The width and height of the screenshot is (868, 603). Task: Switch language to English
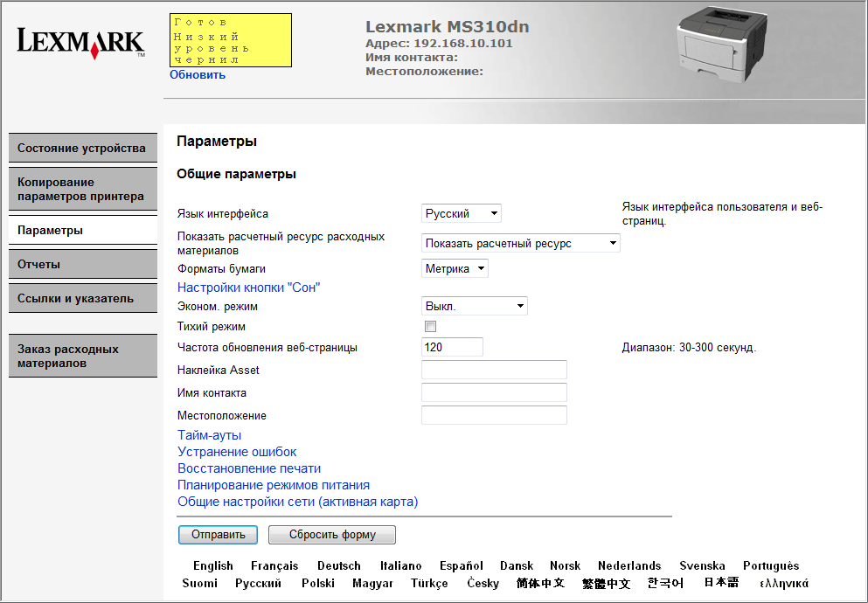click(x=212, y=565)
